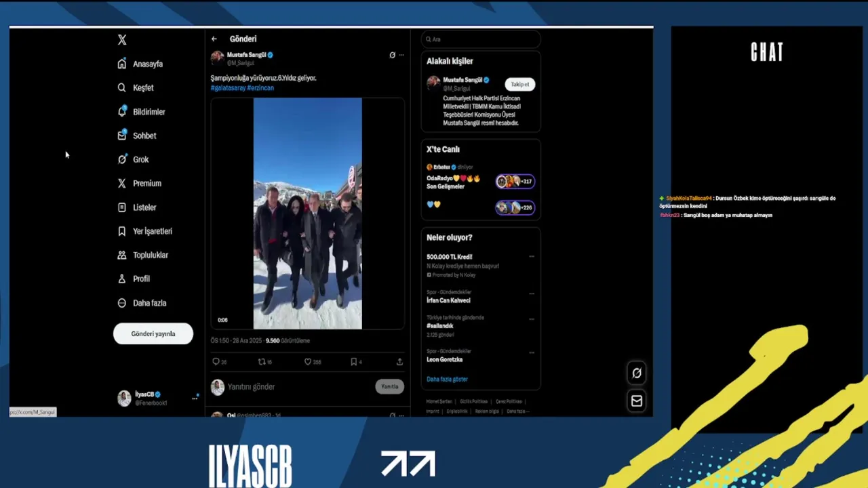The height and width of the screenshot is (488, 868).
Task: Open Yer İşaretleri bookmark icon
Action: (x=122, y=231)
